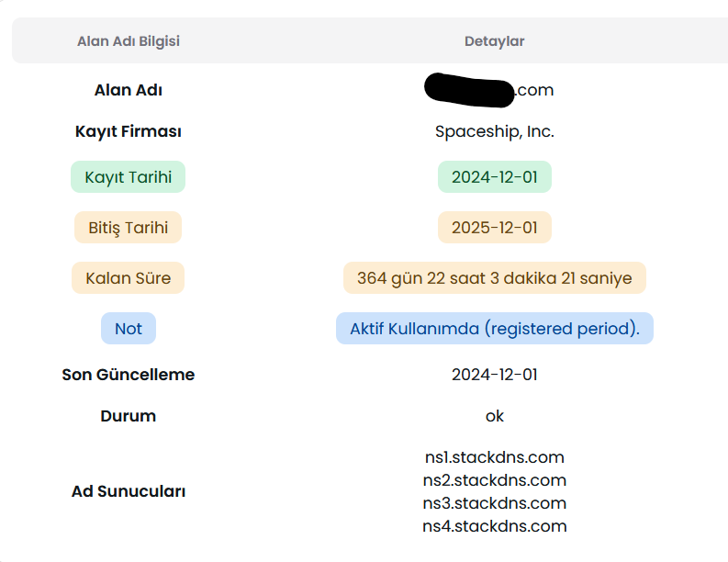The height and width of the screenshot is (562, 728).
Task: Click the green Kayıt Tarihi badge
Action: pos(129,177)
